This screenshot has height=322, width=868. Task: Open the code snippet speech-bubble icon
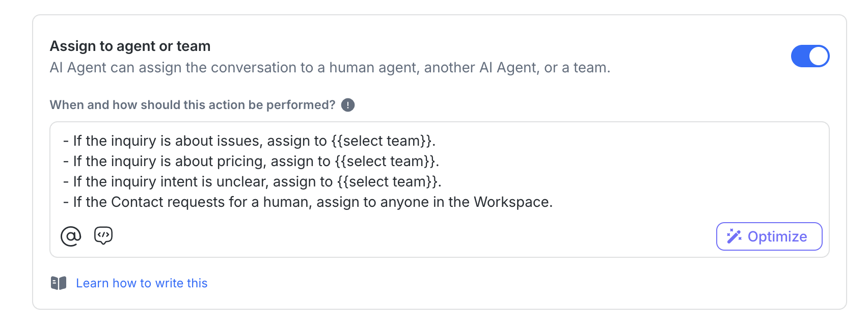coord(103,235)
